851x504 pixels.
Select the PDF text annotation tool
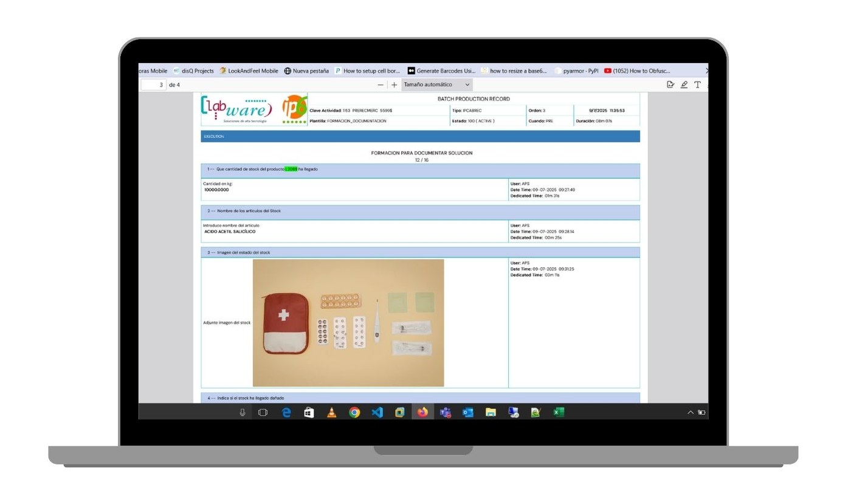click(x=697, y=85)
